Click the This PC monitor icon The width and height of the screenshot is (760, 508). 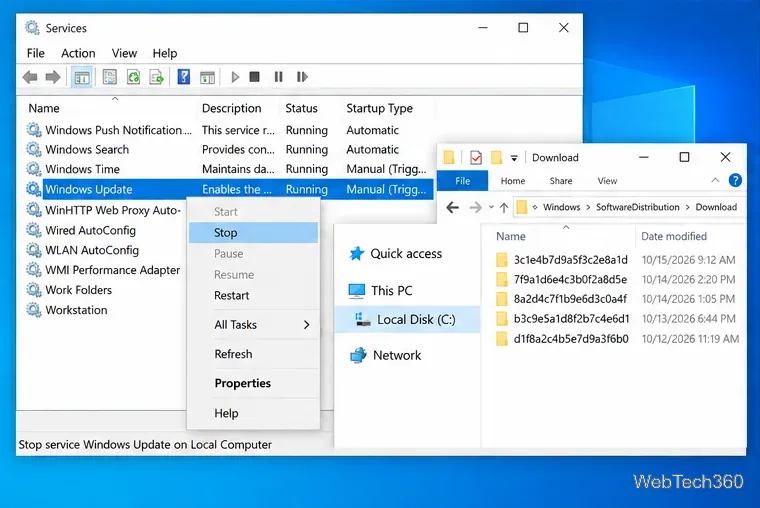coord(357,290)
